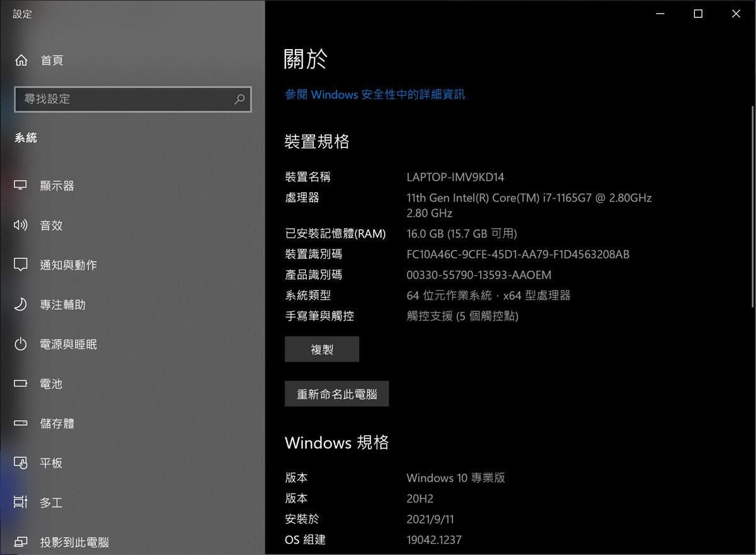Click the 手寫筆與觸控 label
756x555 pixels.
tap(319, 316)
